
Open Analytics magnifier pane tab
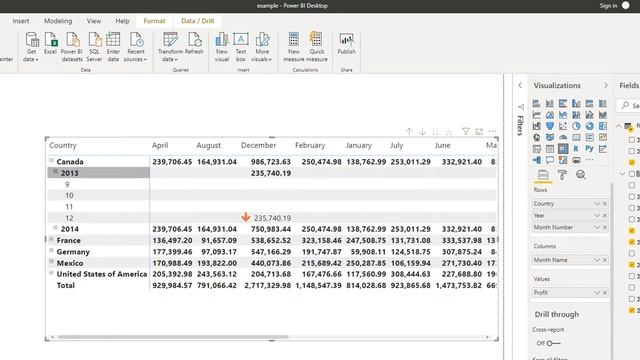tap(581, 175)
